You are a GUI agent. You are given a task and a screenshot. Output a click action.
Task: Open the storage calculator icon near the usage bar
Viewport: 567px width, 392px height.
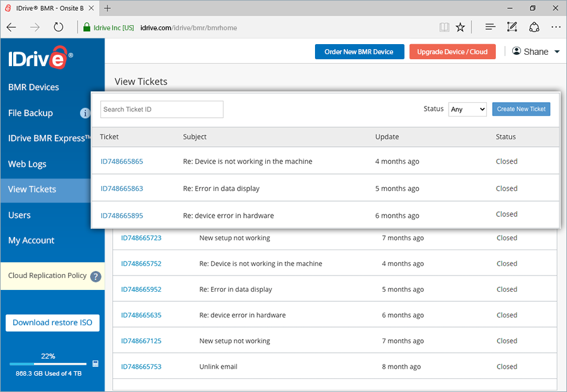tap(95, 364)
